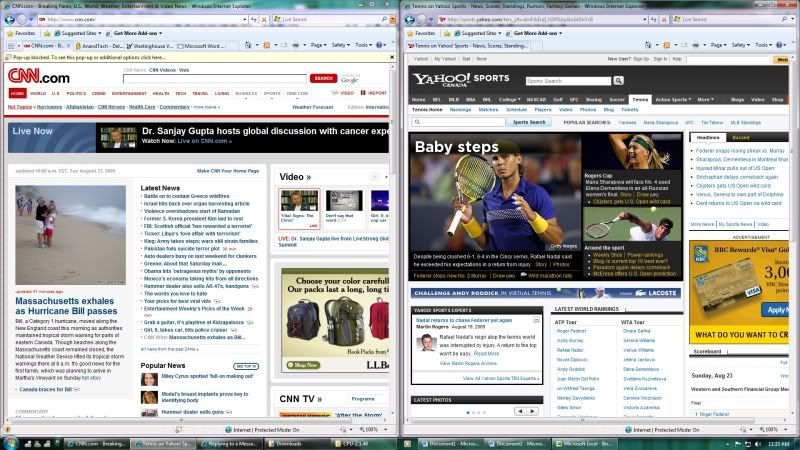Open CNN Video section icon link

(x=343, y=93)
